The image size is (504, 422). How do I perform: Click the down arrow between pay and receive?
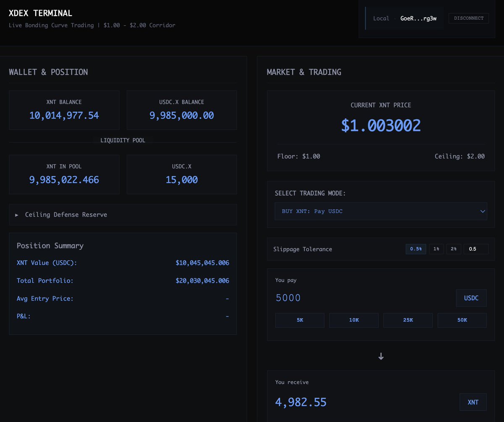click(381, 356)
